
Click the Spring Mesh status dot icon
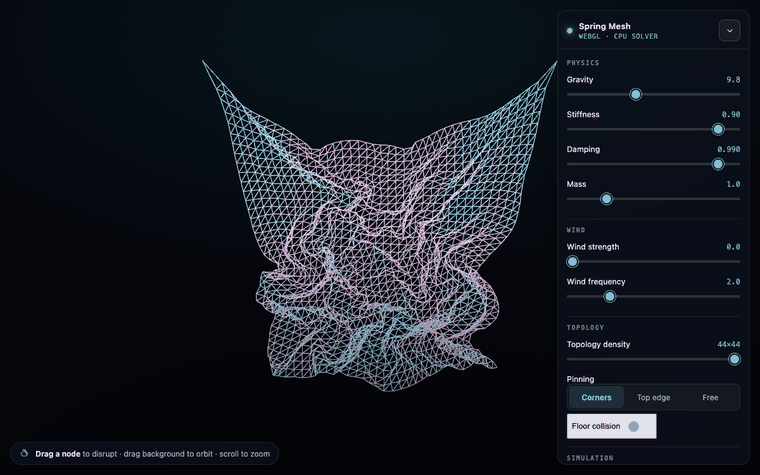point(570,31)
